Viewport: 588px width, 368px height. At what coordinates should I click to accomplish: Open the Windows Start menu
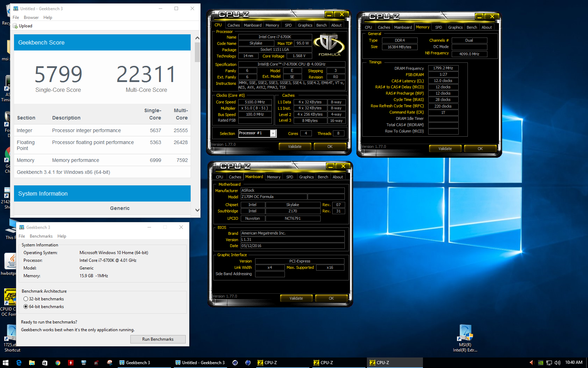[6, 363]
